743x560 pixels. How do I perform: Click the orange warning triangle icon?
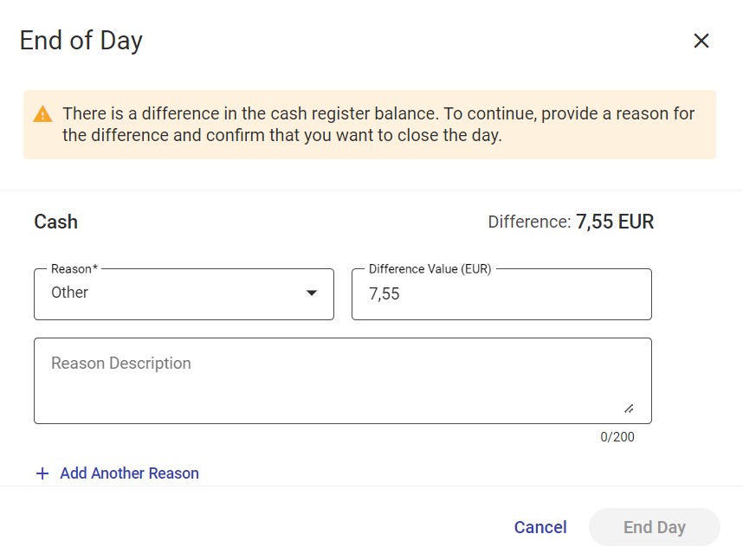tap(42, 114)
